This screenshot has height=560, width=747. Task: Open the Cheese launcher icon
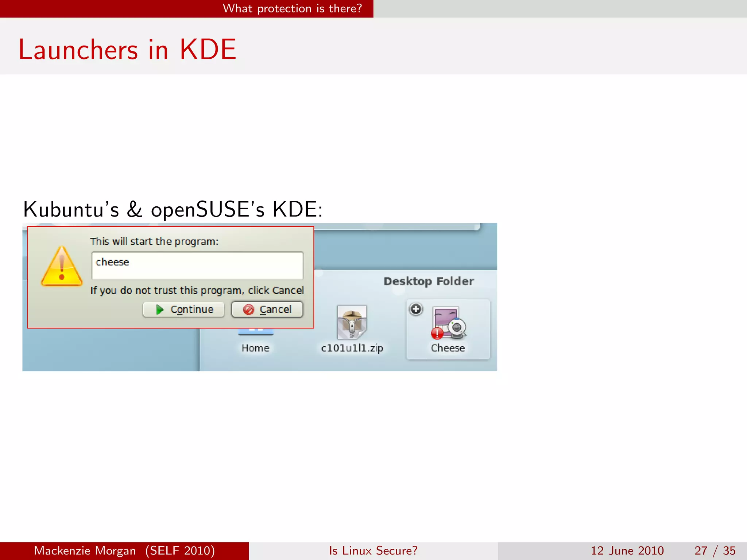click(449, 323)
